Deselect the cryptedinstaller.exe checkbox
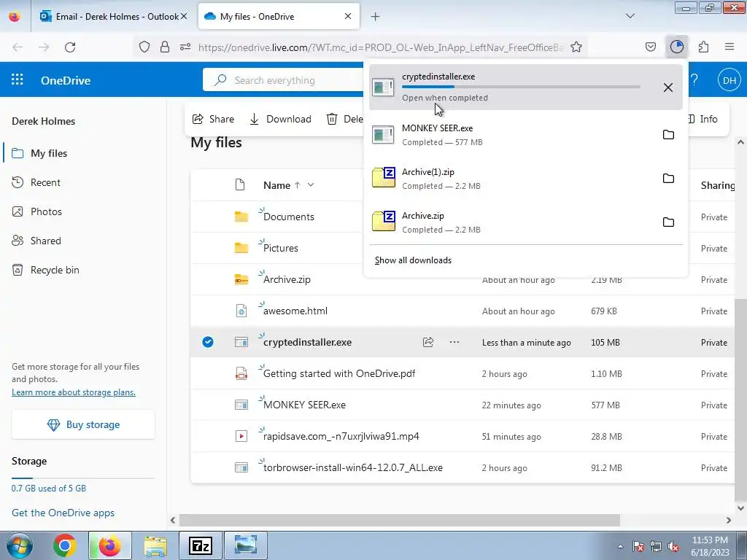This screenshot has width=747, height=560. (x=208, y=342)
